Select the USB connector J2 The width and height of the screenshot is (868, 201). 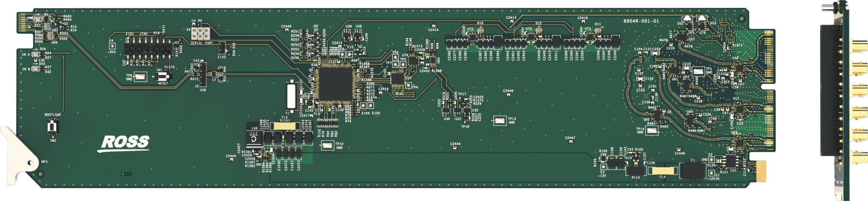click(203, 74)
